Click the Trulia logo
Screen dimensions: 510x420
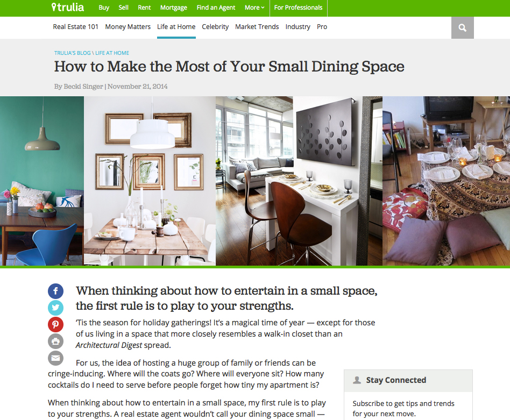coord(68,7)
